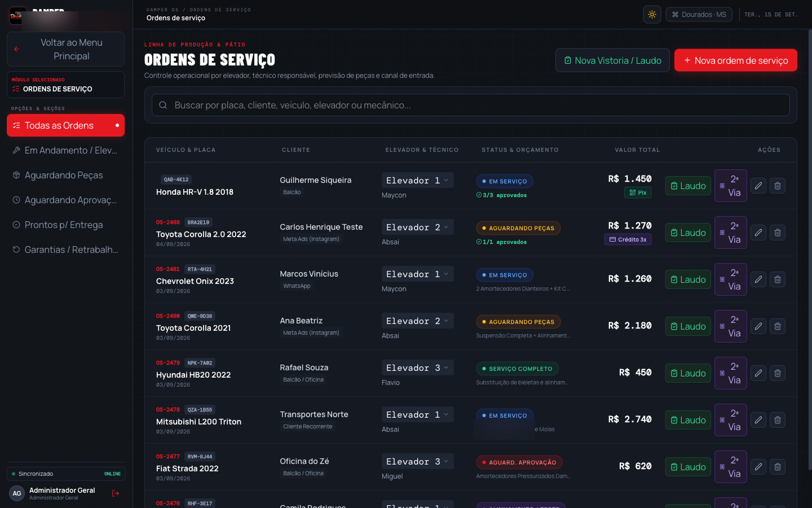Click the Cliente Recorrente tag

point(308,427)
